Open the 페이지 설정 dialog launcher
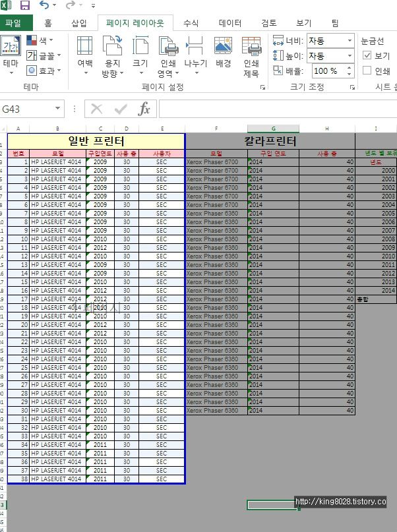The width and height of the screenshot is (397, 532). click(x=262, y=87)
